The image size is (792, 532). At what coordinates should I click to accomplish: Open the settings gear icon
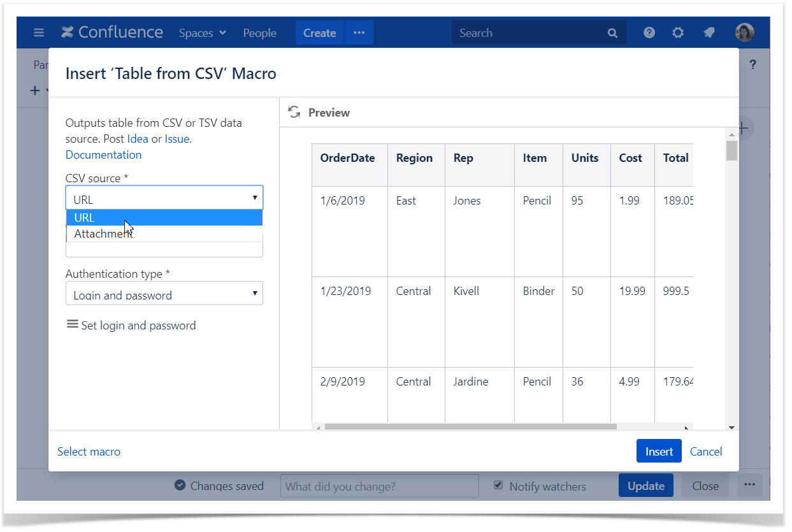(x=678, y=32)
